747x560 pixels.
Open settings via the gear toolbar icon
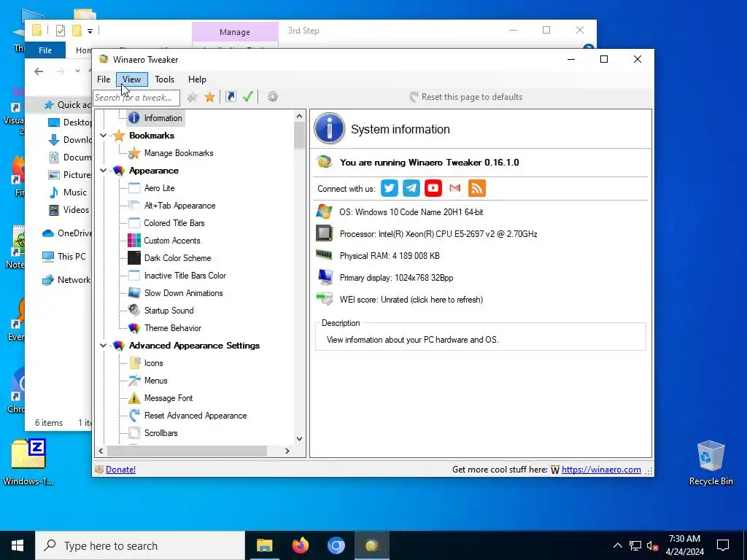coord(273,97)
